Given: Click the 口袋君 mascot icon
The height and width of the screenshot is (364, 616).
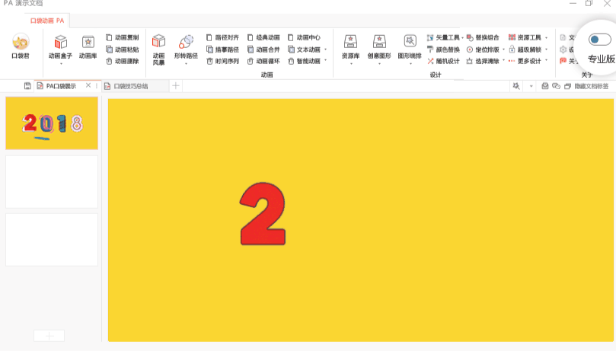Looking at the screenshot, I should point(21,46).
